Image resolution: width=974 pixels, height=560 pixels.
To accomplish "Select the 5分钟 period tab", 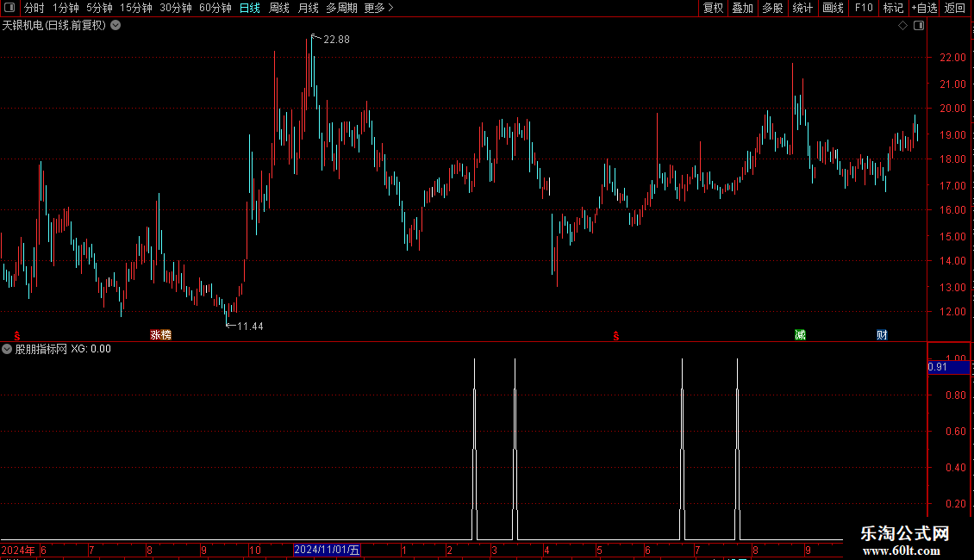I will (x=99, y=8).
